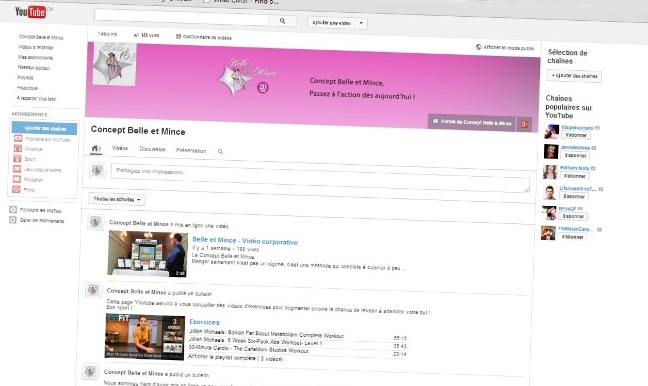Click the Parcourir les chaînes link

40,210
